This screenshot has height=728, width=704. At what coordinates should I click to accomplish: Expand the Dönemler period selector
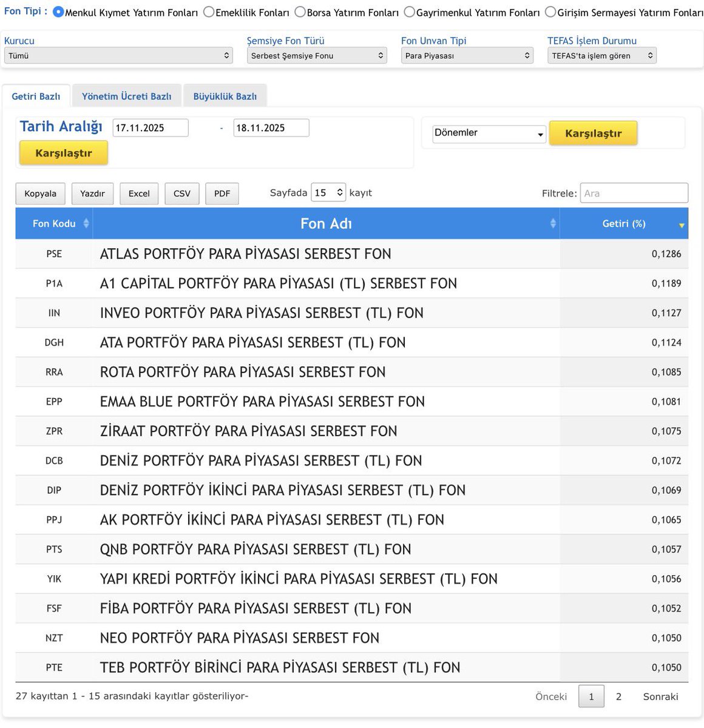[488, 133]
